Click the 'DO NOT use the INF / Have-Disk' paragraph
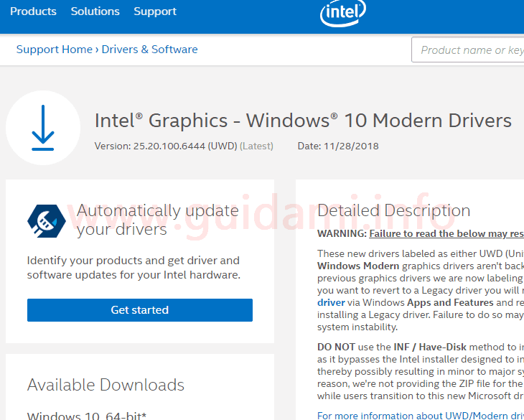Screen dimensions: 524x420 (x=421, y=371)
